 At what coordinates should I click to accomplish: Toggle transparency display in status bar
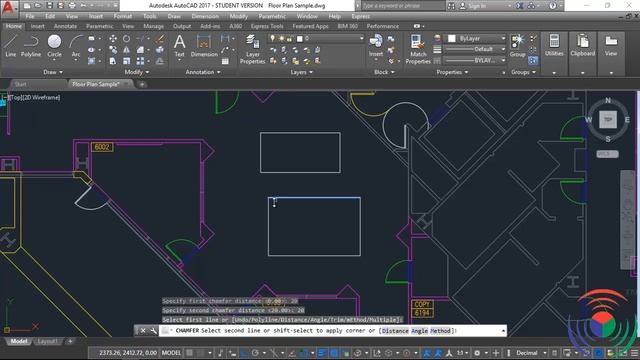click(x=333, y=353)
